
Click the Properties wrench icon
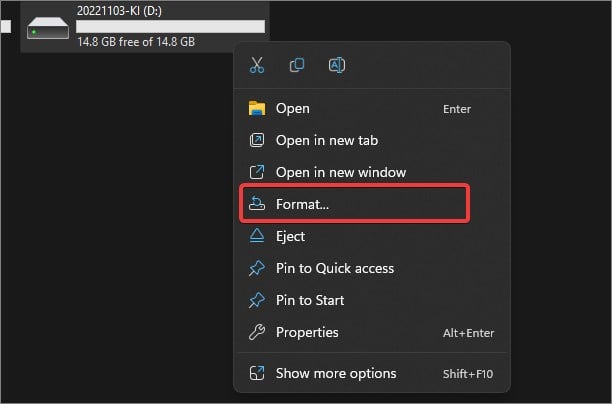click(257, 332)
